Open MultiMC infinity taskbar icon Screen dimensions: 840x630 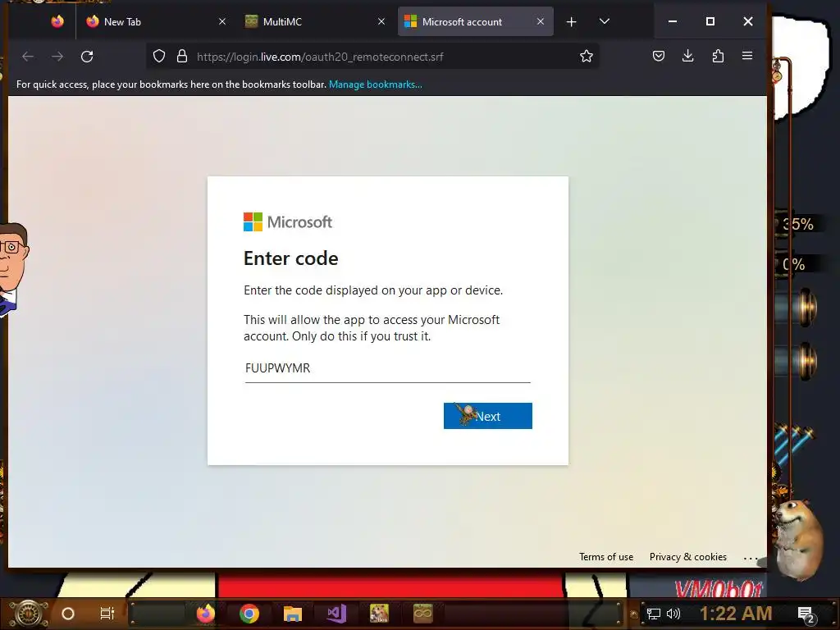(422, 614)
